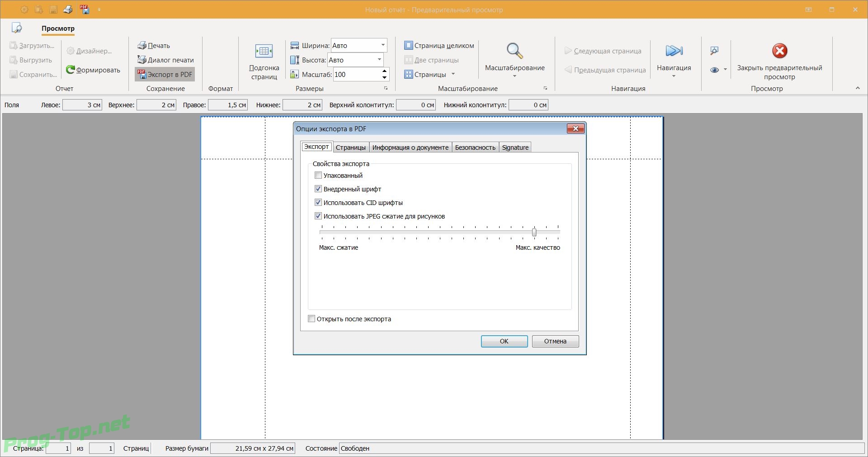Click the Состояние Свободен status field
The image size is (868, 457).
click(x=601, y=448)
